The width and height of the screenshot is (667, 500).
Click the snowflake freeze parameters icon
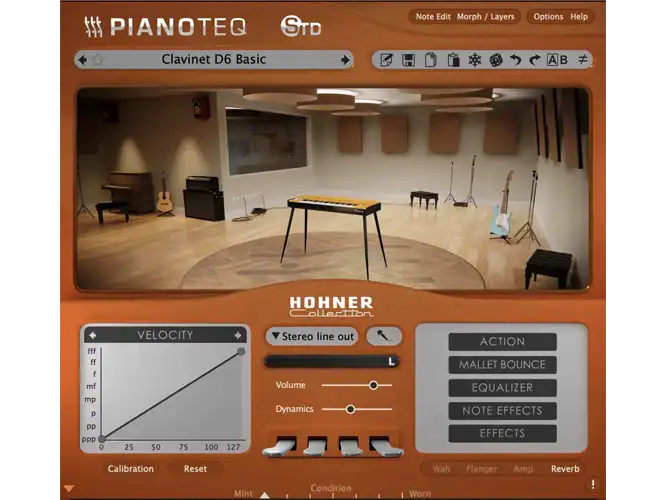(x=475, y=60)
